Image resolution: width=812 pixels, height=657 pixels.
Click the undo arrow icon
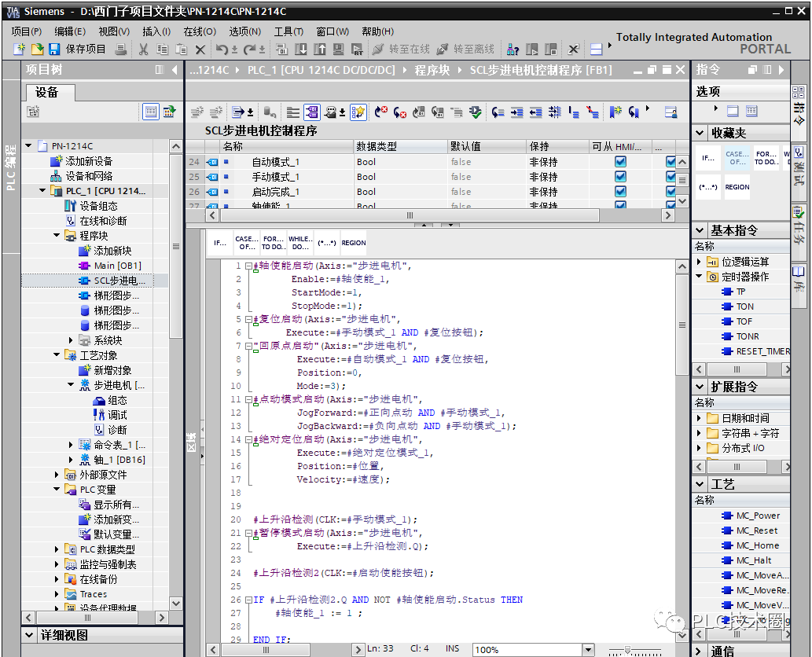(x=222, y=50)
